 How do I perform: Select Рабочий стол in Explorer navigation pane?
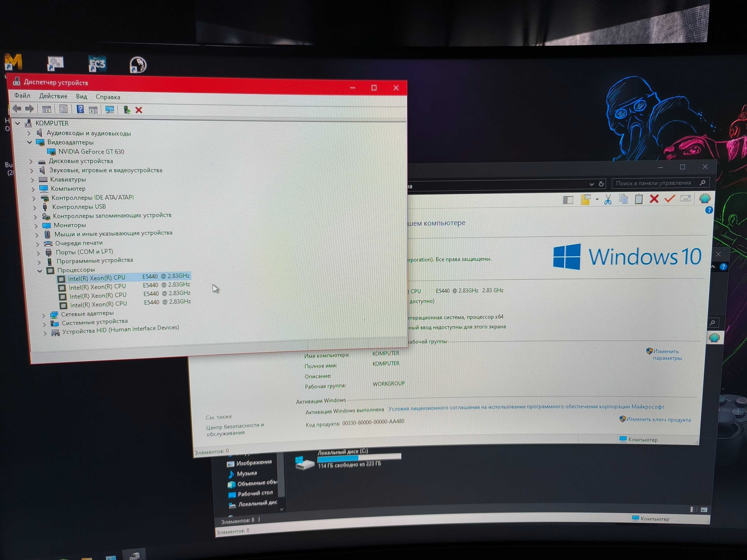(255, 493)
